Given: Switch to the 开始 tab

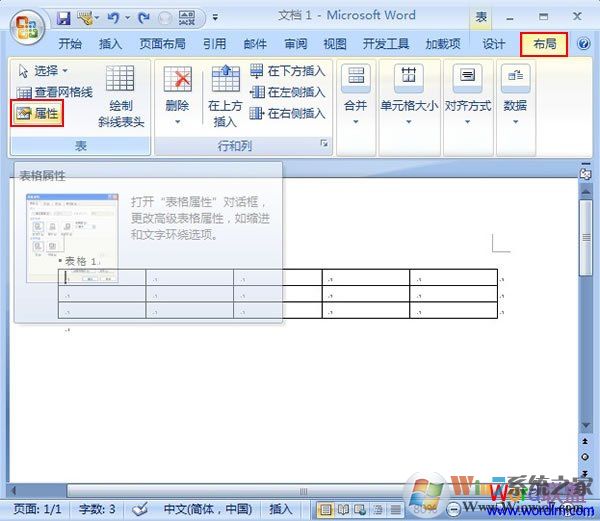Looking at the screenshot, I should coord(70,44).
